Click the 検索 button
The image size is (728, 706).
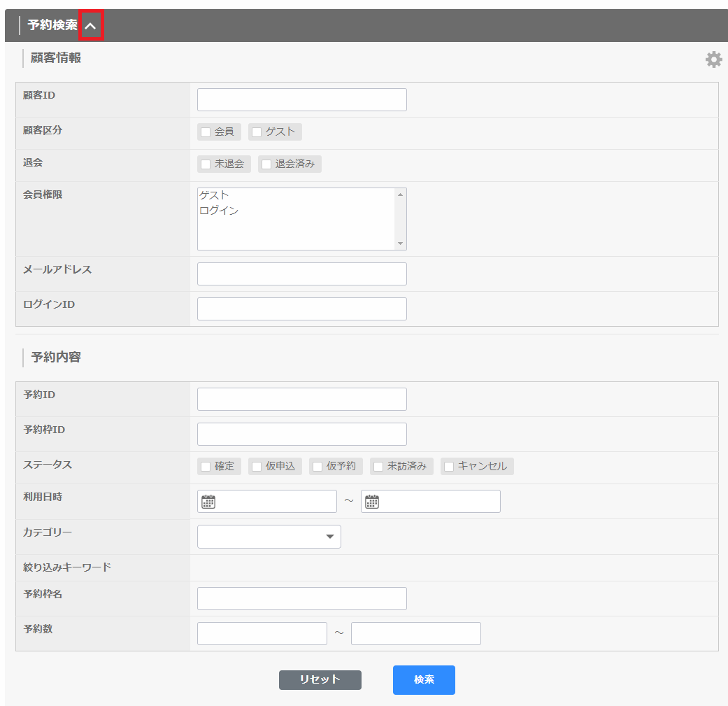pyautogui.click(x=424, y=680)
